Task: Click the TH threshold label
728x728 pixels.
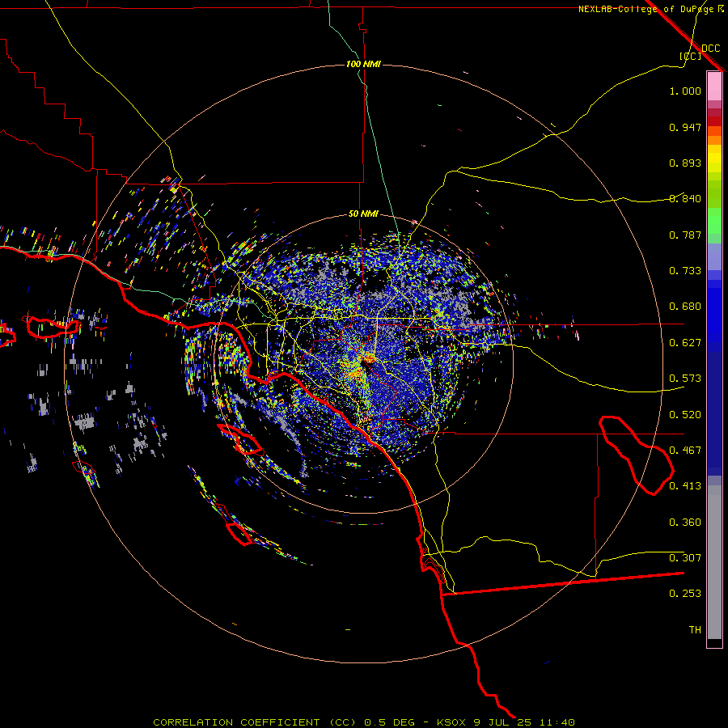Action: tap(695, 630)
